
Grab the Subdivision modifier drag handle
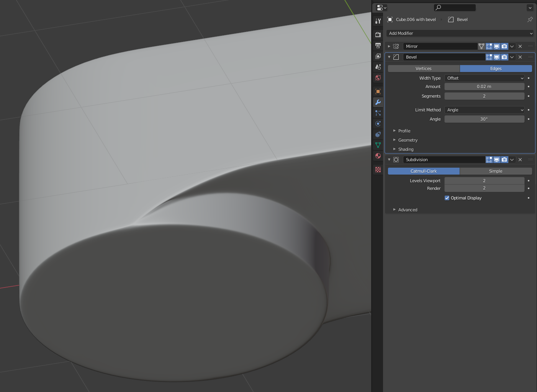click(530, 160)
